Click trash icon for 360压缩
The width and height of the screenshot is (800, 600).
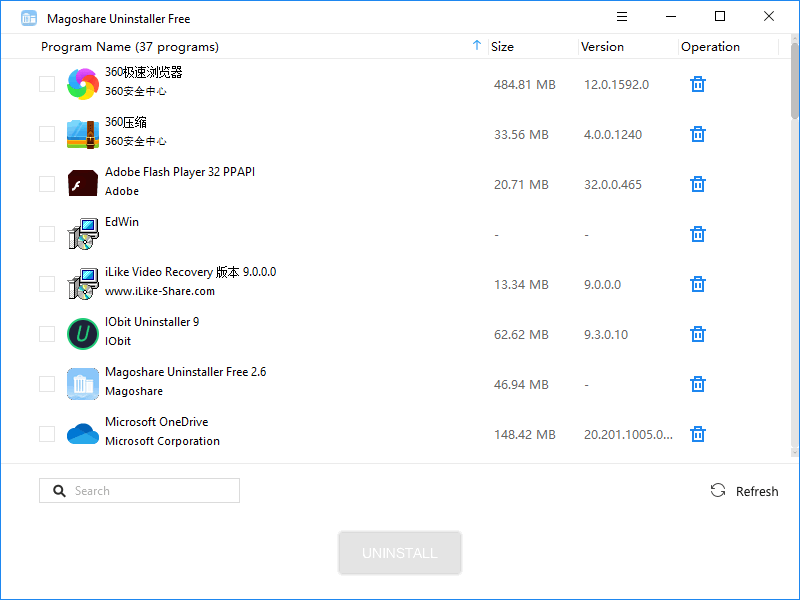click(x=698, y=134)
